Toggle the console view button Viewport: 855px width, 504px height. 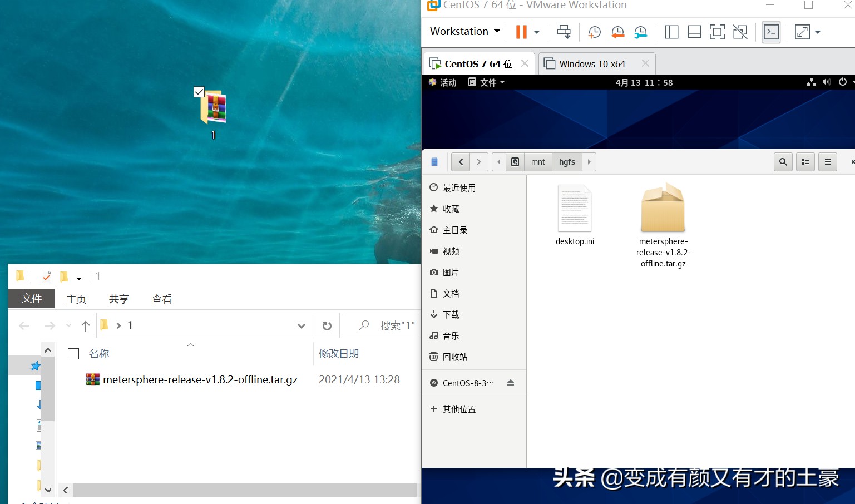coord(771,32)
